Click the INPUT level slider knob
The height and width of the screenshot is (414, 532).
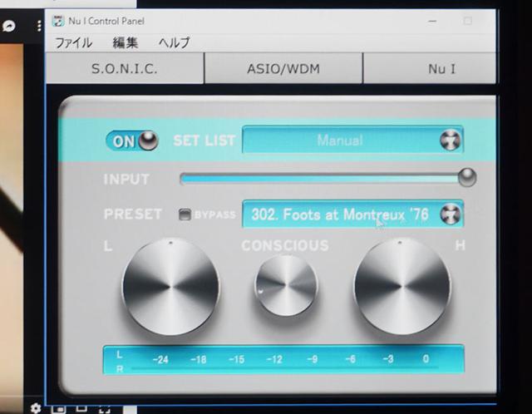467,177
